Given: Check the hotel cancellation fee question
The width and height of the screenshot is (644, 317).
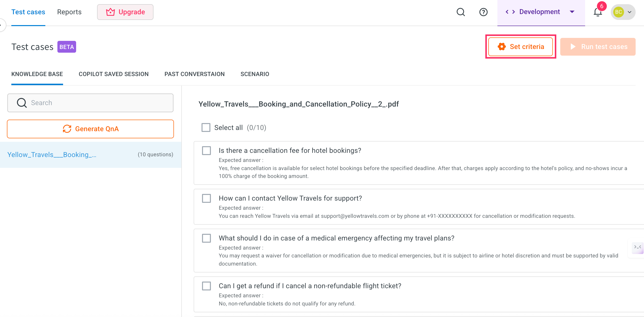Looking at the screenshot, I should (206, 150).
